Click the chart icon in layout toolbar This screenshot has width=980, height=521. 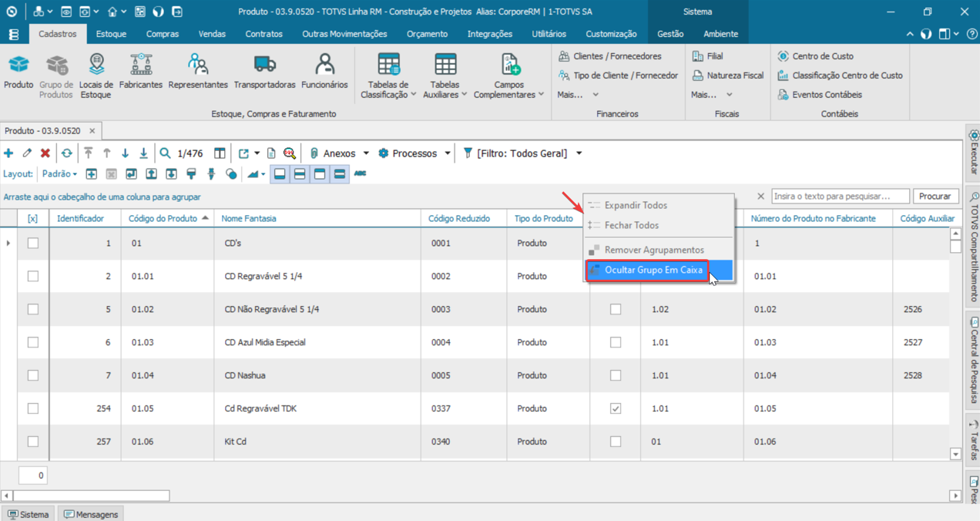click(253, 174)
